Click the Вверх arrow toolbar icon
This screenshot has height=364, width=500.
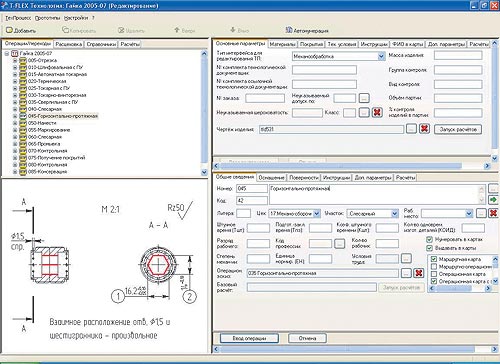coord(177,30)
